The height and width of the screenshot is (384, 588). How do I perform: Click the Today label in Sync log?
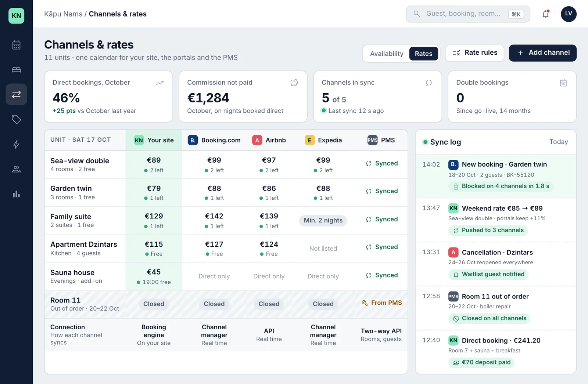(559, 142)
